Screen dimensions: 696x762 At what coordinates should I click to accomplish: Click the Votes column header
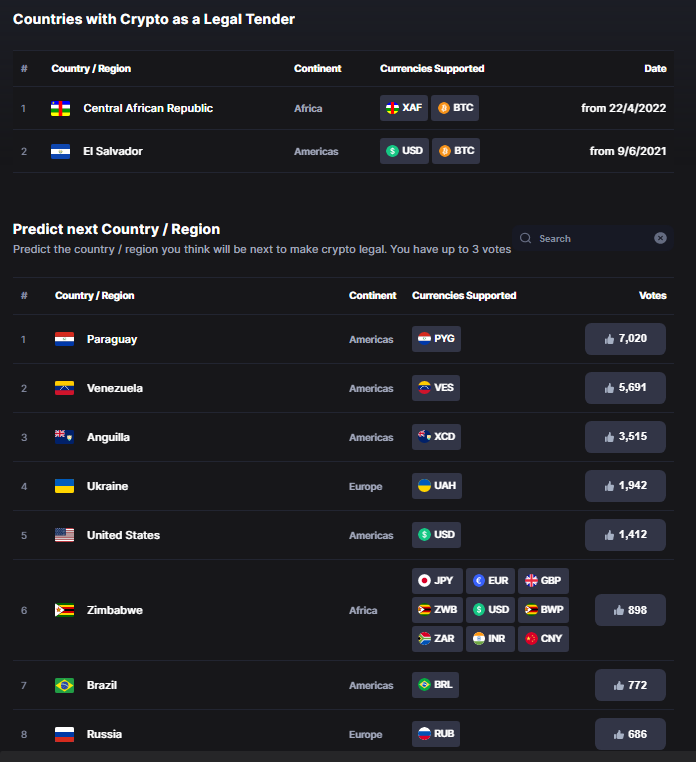pos(652,295)
